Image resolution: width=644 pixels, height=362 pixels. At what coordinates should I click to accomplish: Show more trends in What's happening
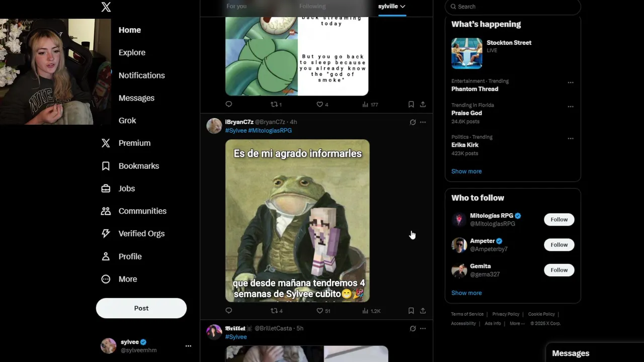[466, 171]
